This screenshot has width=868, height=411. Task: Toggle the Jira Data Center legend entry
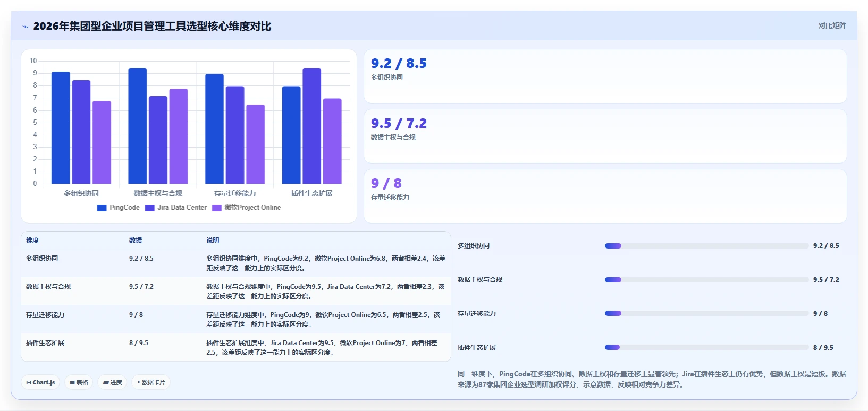point(176,208)
